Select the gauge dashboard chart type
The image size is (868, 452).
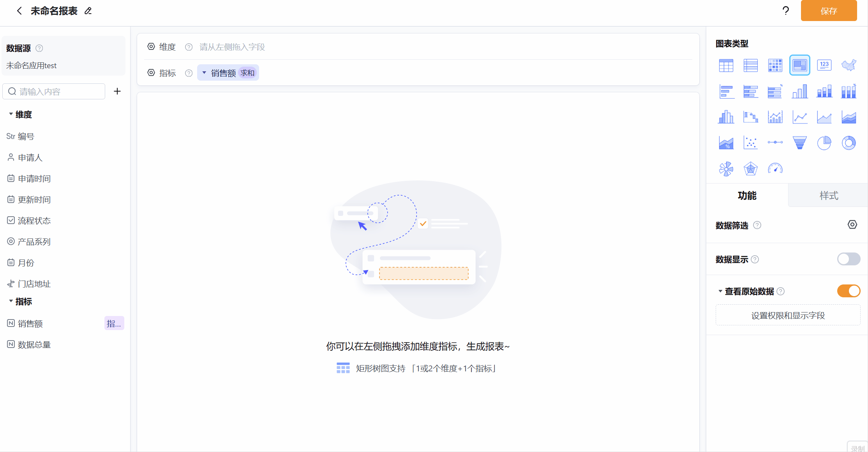(x=775, y=169)
